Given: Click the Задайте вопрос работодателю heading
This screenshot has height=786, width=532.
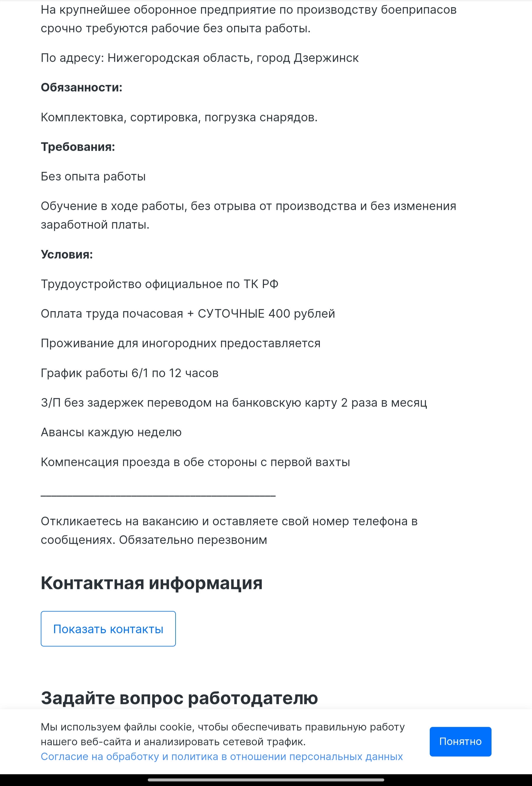Looking at the screenshot, I should coord(179,698).
